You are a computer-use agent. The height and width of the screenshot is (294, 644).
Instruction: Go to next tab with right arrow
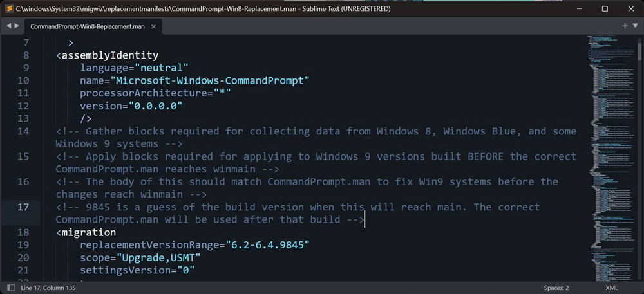coord(17,26)
